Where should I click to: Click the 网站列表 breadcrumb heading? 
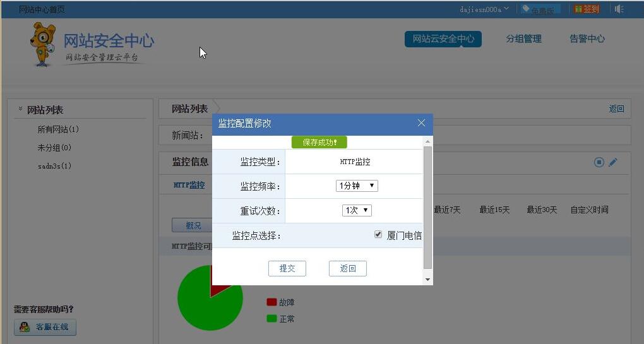point(190,109)
